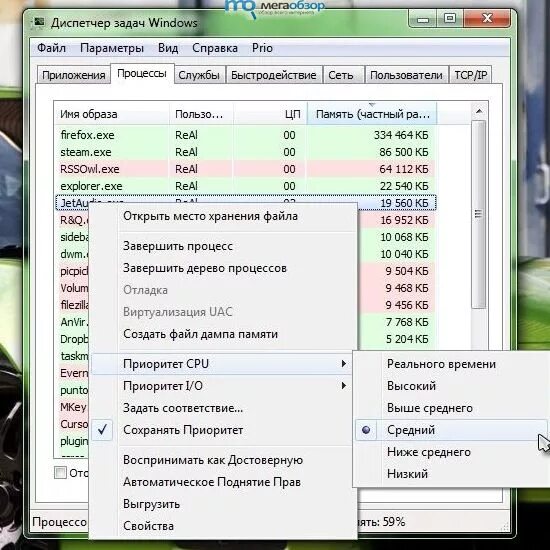
Task: Switch to the Процессы tab
Action: (x=142, y=74)
